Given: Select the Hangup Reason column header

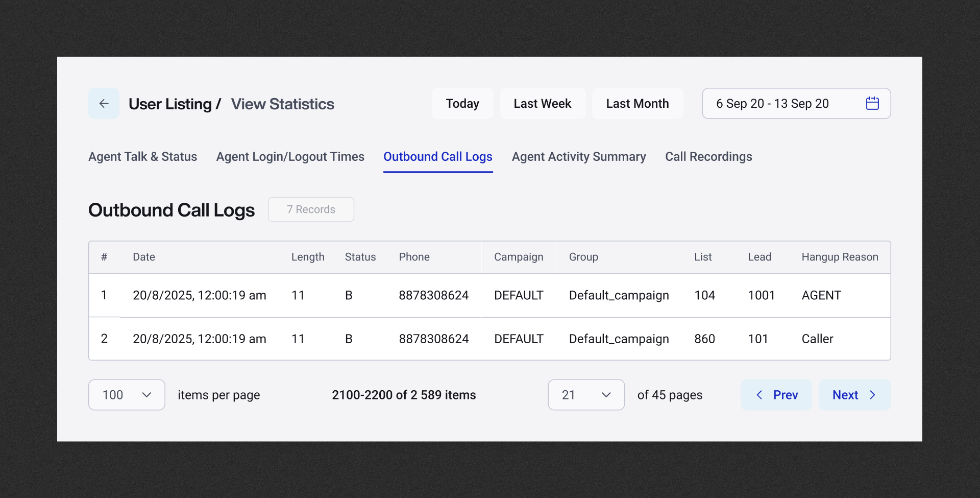Looking at the screenshot, I should [x=840, y=257].
